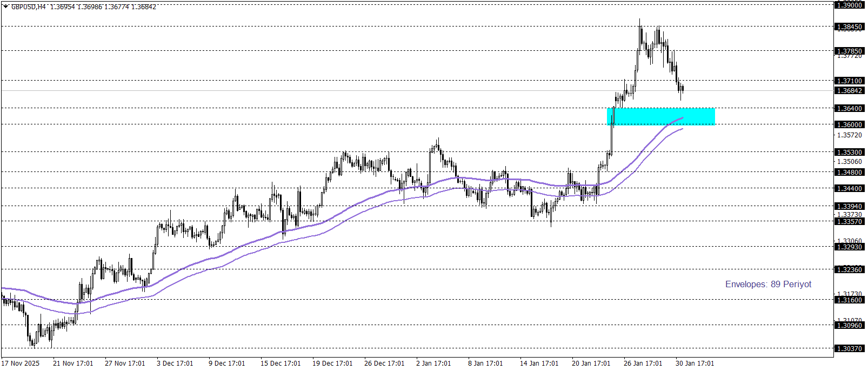The height and width of the screenshot is (370, 868).
Task: Click the 1.35060 price scale value
Action: pyautogui.click(x=849, y=161)
